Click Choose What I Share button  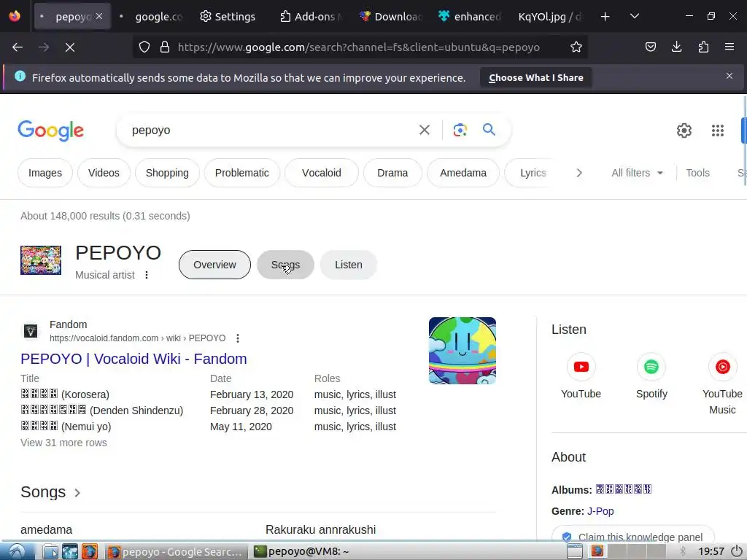coord(536,77)
